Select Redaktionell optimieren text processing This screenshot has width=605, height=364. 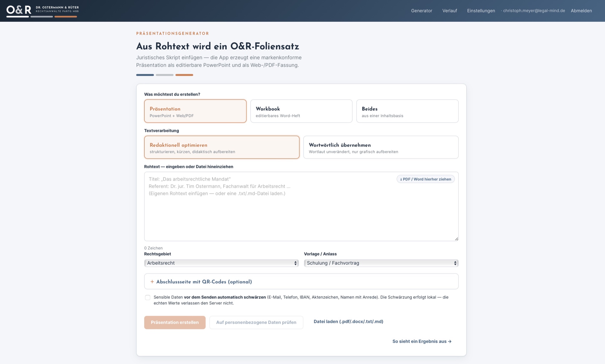tap(222, 147)
